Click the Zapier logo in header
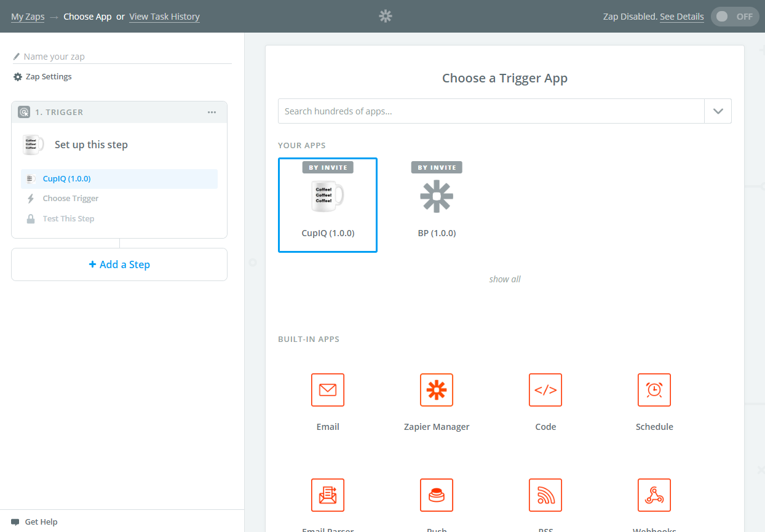 (386, 17)
